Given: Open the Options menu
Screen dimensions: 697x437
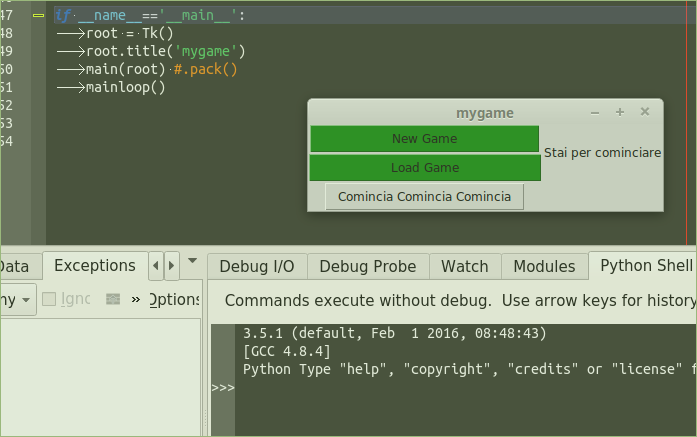Looking at the screenshot, I should (175, 299).
